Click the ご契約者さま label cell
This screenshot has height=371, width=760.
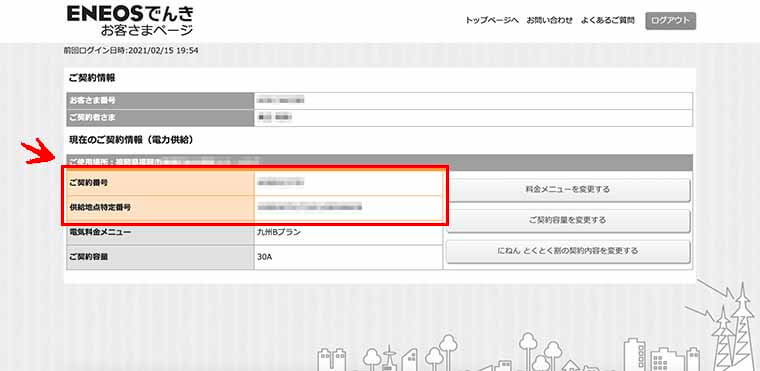click(160, 117)
